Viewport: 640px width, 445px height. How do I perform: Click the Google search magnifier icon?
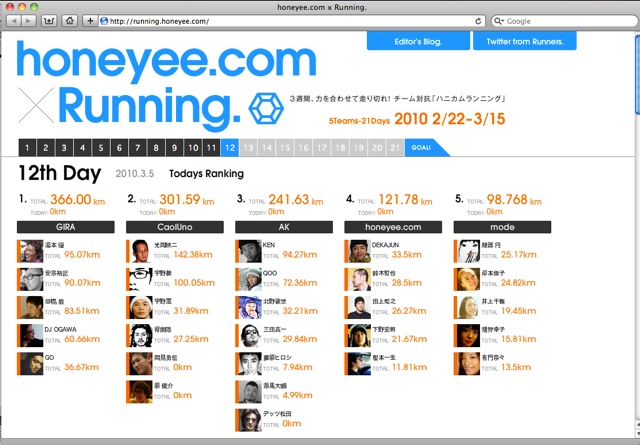point(498,21)
